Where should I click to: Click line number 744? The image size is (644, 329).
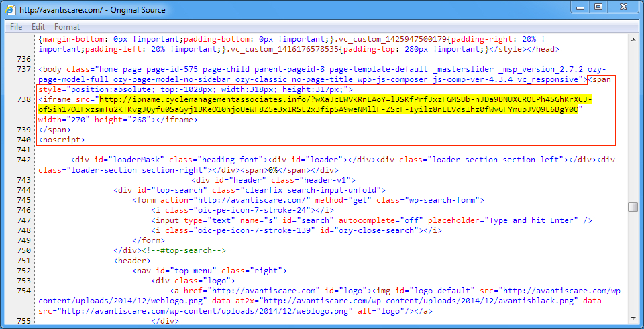click(23, 189)
